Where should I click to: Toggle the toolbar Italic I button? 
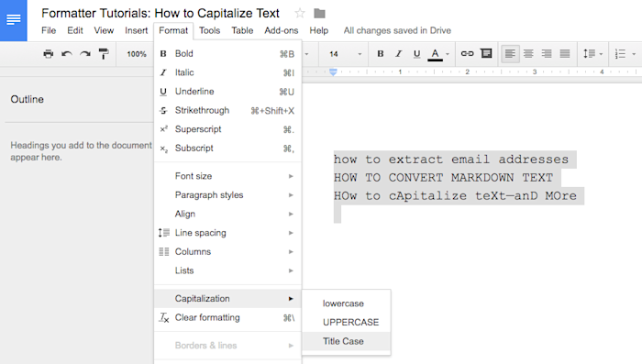398,54
